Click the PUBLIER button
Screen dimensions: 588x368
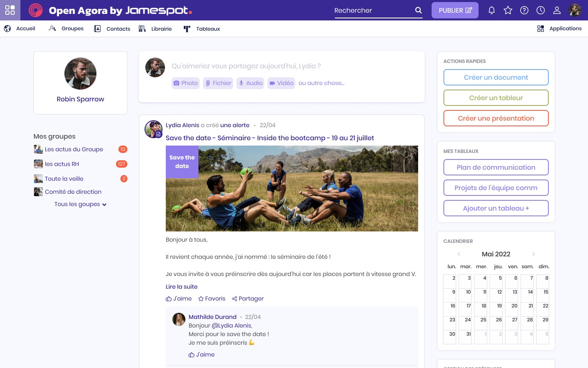pyautogui.click(x=455, y=10)
